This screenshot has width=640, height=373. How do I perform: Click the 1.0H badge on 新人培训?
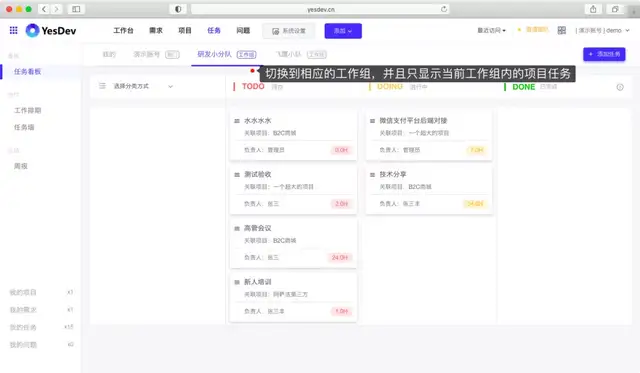[341, 311]
